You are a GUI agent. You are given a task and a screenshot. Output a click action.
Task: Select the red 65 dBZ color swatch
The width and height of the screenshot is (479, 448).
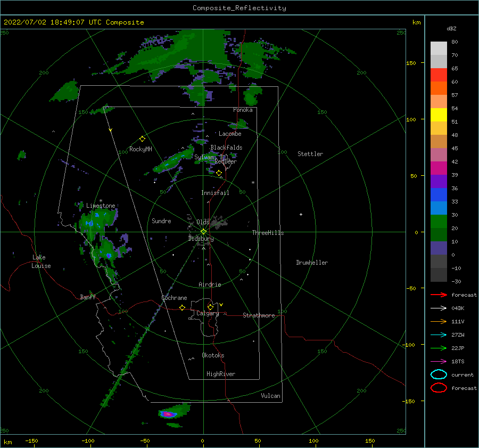point(439,75)
